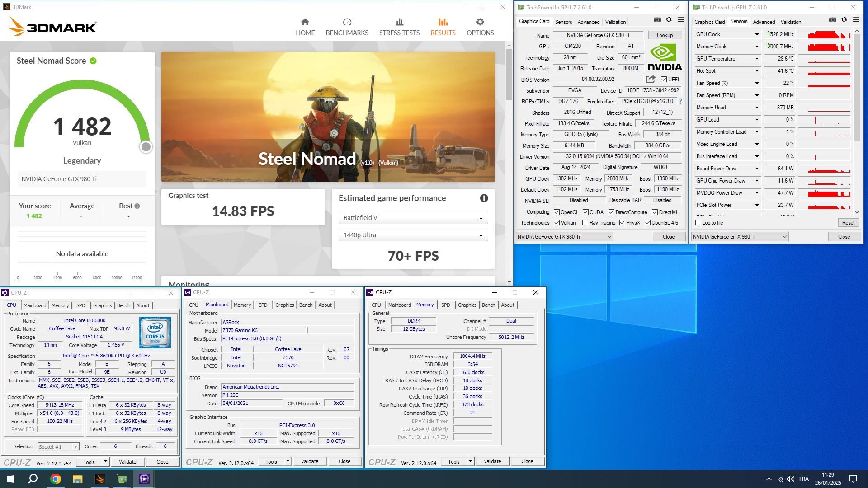Open the 3DMark HOME section

coord(305,27)
